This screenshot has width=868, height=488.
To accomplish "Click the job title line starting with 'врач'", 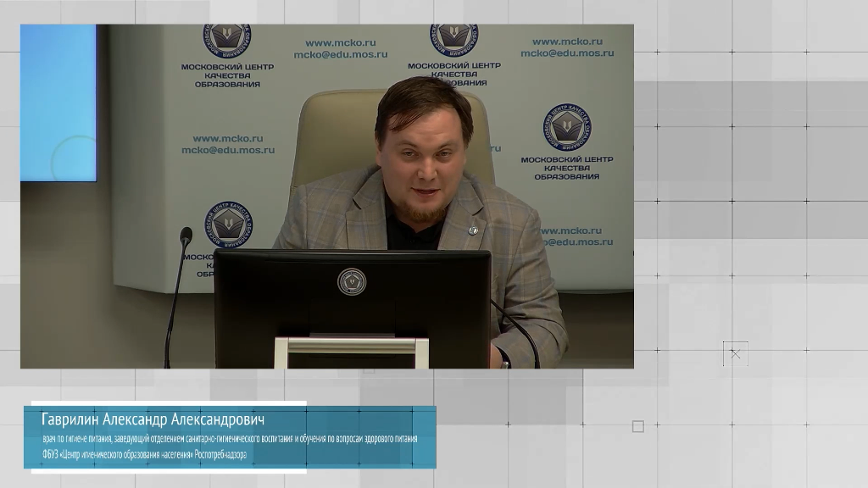I will [229, 439].
